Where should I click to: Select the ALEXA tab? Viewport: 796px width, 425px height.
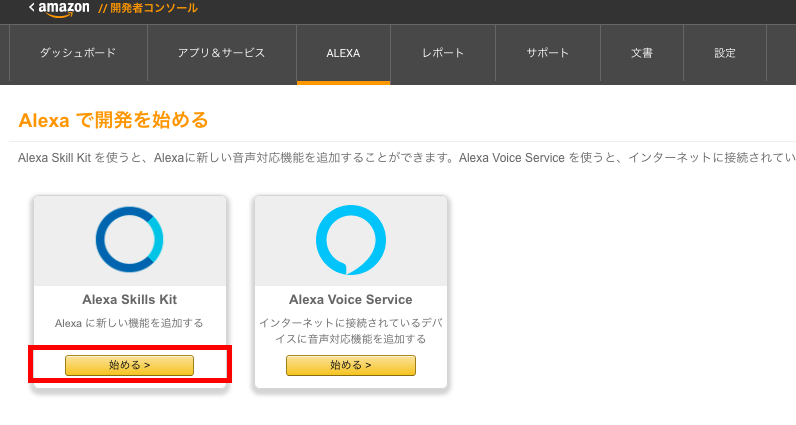(x=343, y=53)
